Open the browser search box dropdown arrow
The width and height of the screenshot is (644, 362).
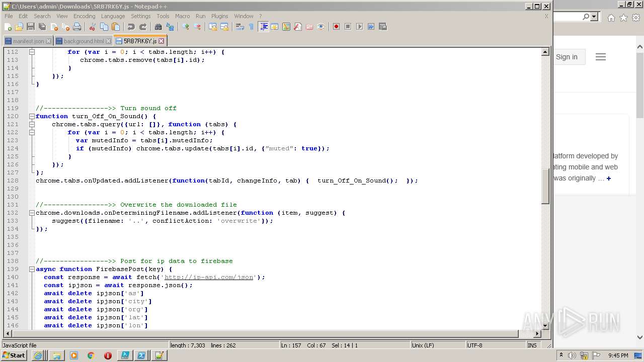click(x=594, y=17)
